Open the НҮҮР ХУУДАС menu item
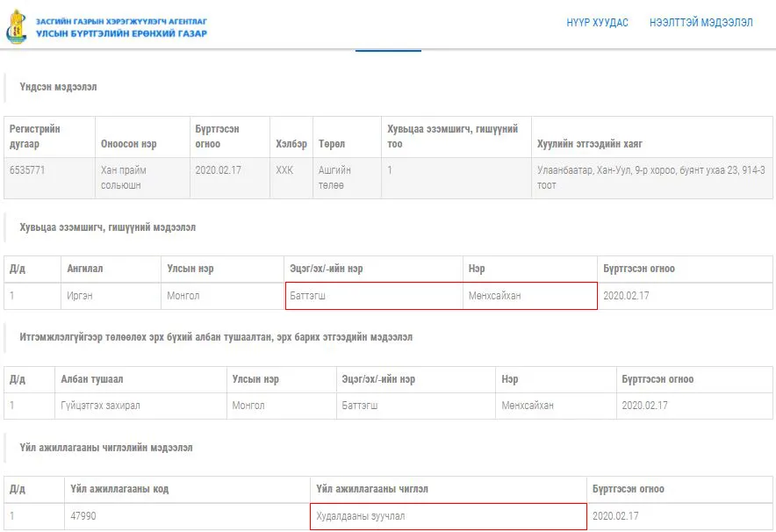776x532 pixels. (x=597, y=23)
